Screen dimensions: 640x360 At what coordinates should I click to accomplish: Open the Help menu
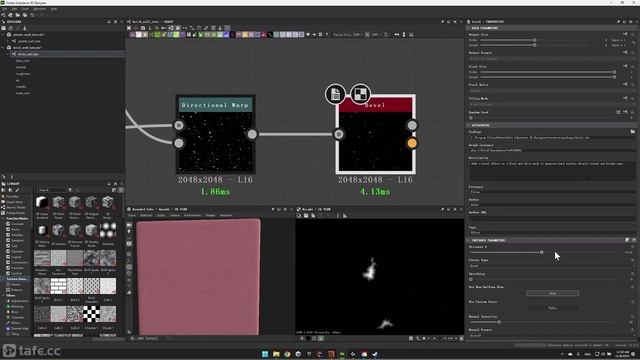coord(54,9)
